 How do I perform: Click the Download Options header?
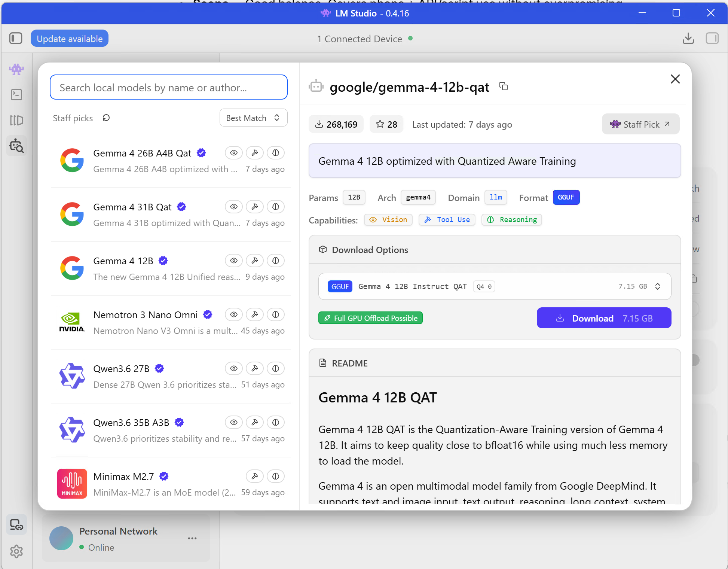point(495,250)
